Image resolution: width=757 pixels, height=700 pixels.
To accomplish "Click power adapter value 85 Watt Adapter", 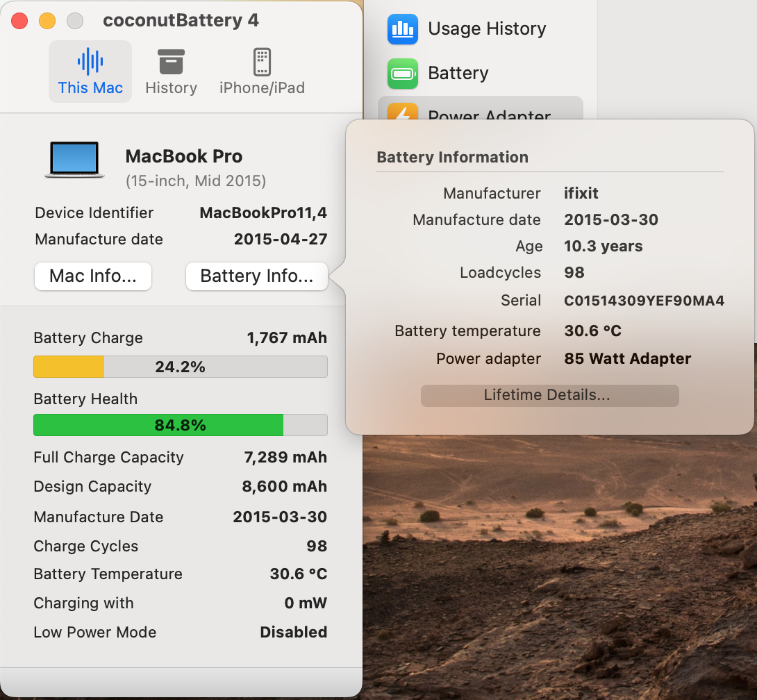I will [628, 359].
